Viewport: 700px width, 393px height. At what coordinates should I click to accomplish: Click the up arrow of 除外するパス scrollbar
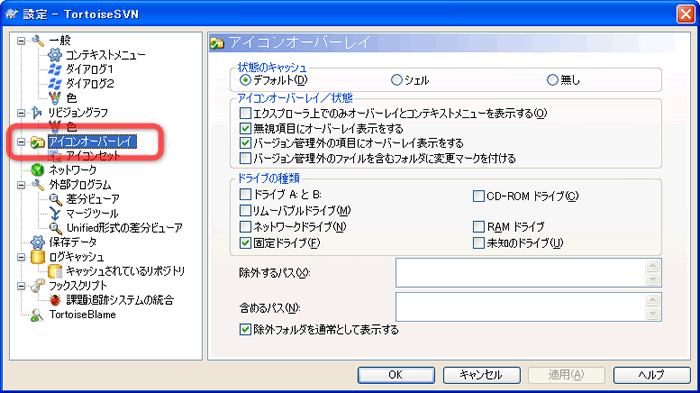pyautogui.click(x=653, y=266)
